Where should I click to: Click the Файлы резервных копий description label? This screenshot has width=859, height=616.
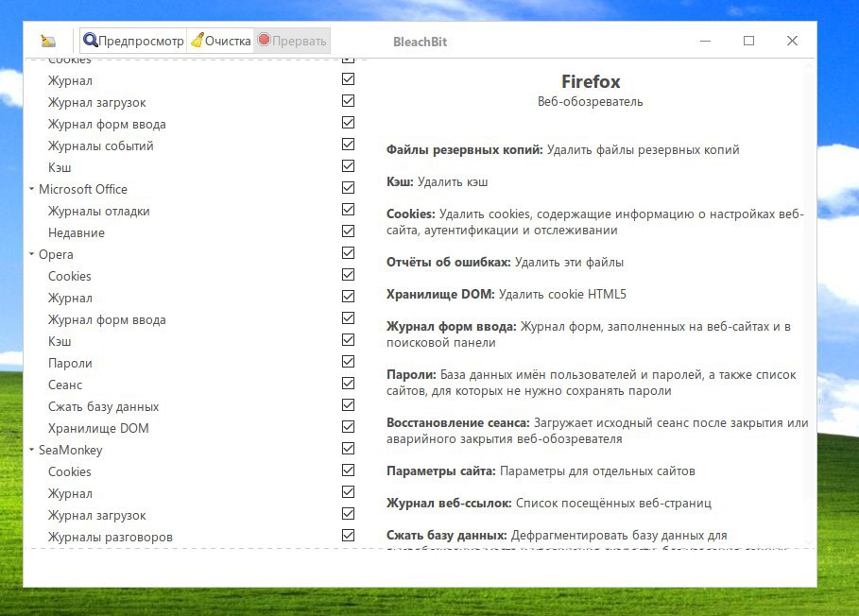click(465, 149)
